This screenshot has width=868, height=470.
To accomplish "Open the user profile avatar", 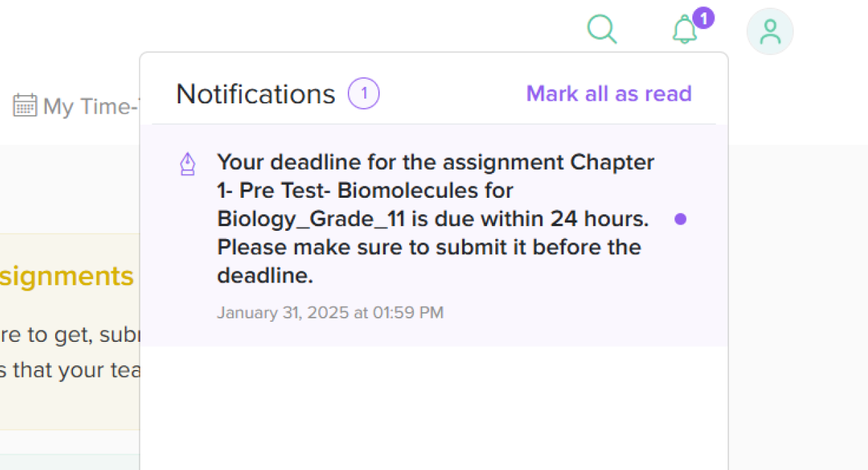I will [769, 32].
